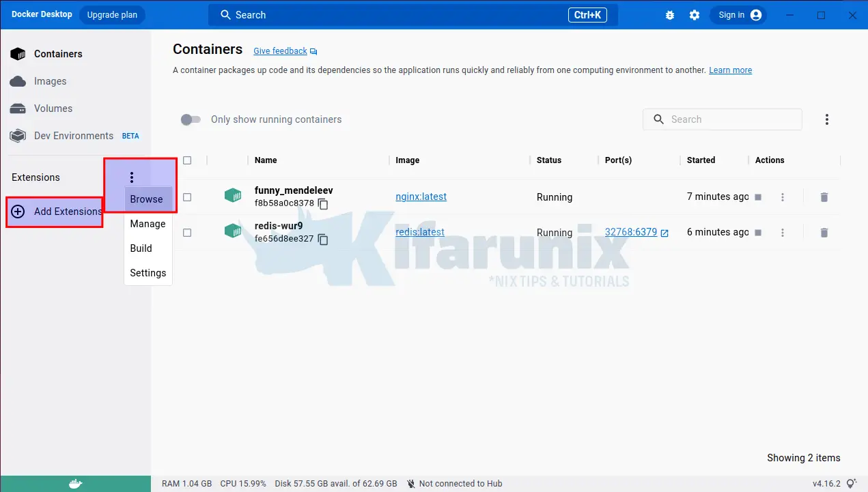Open the containers table options menu
868x492 pixels.
click(826, 119)
